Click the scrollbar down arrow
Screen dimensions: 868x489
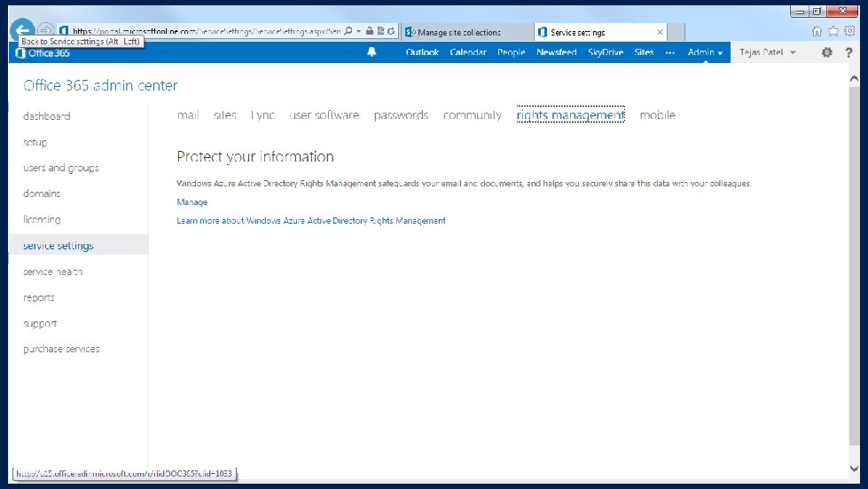[x=854, y=469]
